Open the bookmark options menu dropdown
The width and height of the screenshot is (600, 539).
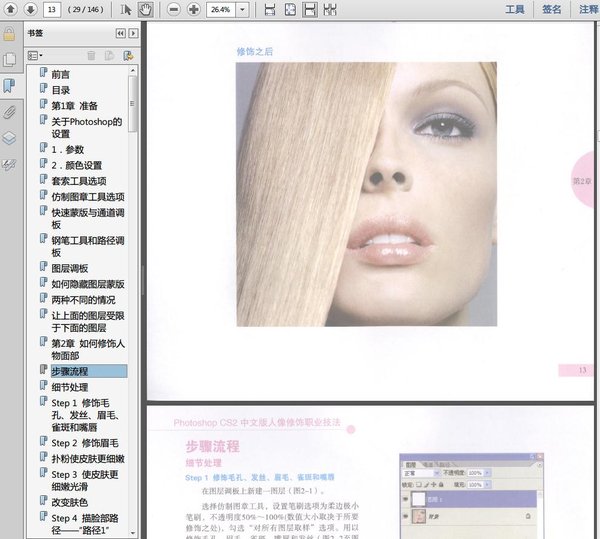coord(35,56)
